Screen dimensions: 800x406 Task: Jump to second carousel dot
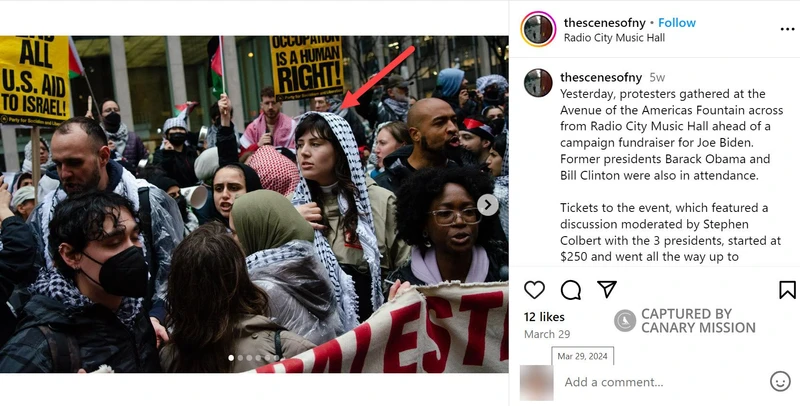click(x=240, y=358)
